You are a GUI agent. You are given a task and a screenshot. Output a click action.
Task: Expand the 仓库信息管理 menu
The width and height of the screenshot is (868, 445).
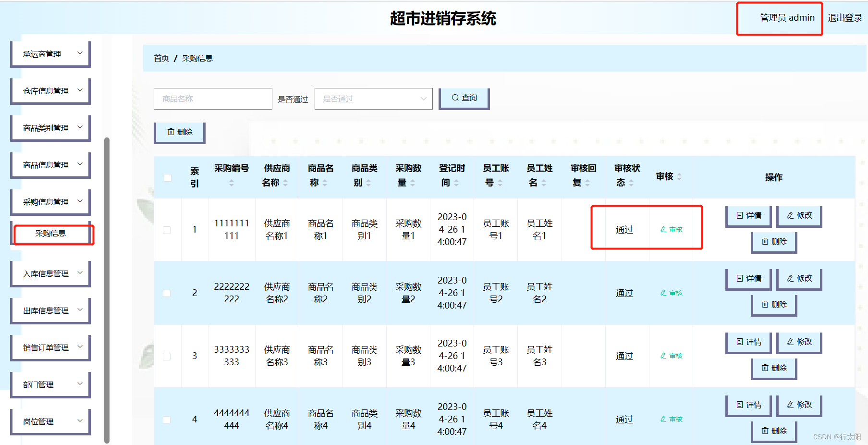50,91
